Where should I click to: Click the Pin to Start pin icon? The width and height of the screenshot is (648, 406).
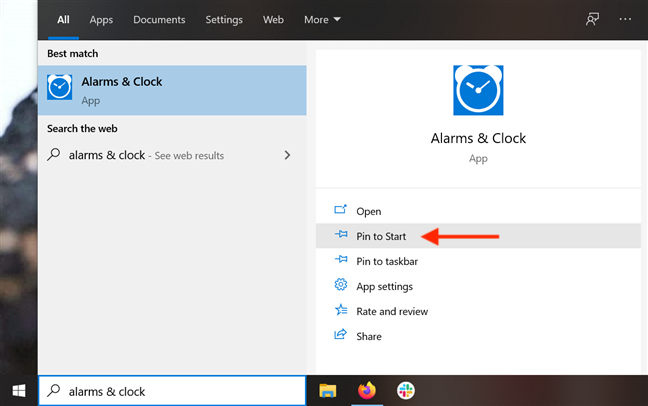[x=341, y=234]
